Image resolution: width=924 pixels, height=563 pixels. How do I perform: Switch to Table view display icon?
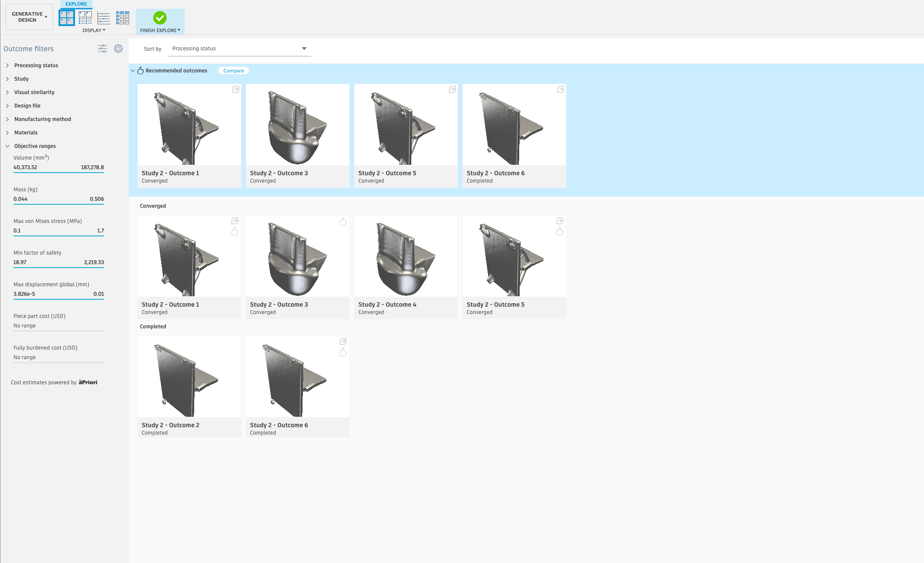tap(123, 18)
